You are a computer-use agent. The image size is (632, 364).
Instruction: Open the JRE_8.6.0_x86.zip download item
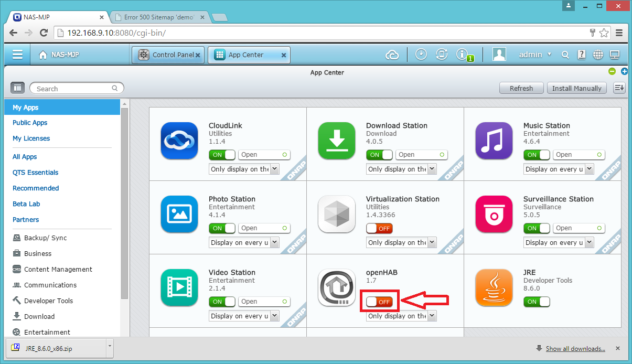click(55, 348)
